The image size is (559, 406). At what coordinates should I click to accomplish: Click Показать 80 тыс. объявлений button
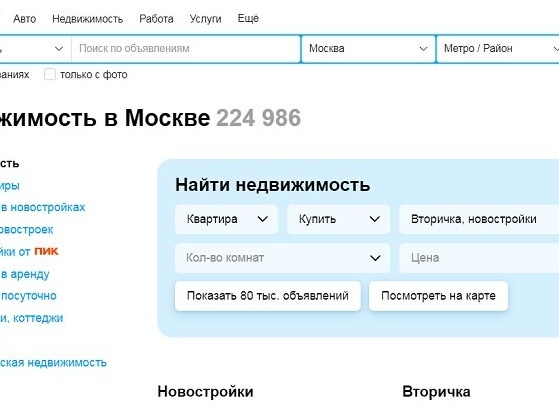point(268,296)
